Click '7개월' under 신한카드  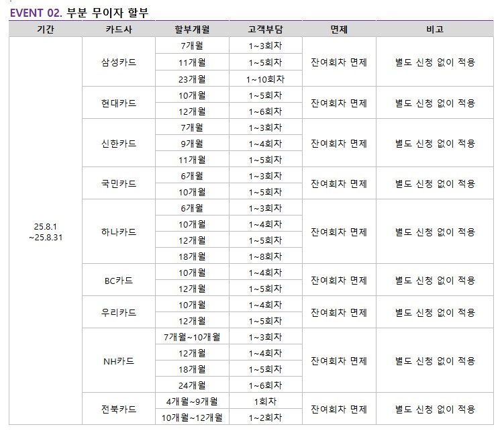tap(192, 128)
